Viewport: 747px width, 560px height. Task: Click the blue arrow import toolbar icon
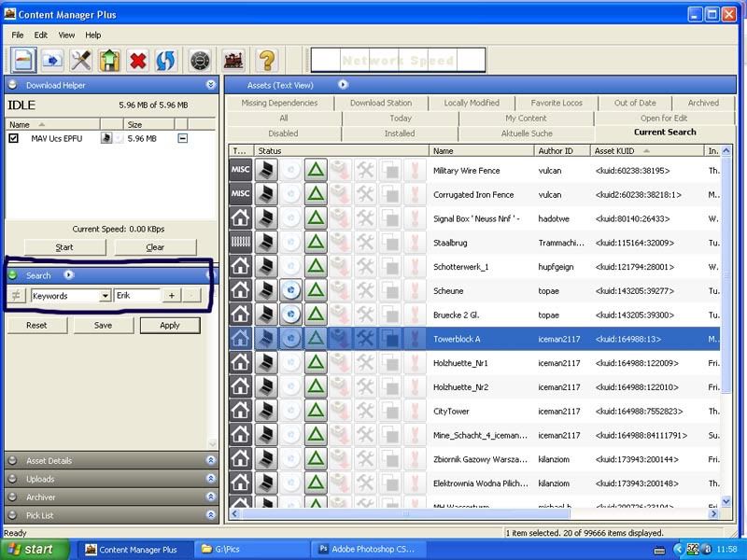coord(52,61)
